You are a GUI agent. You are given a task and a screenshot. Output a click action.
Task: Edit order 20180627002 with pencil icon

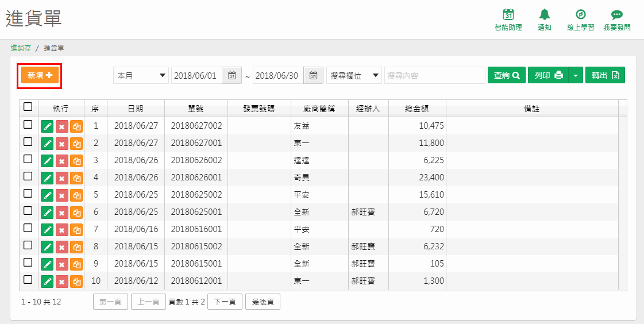coord(47,126)
